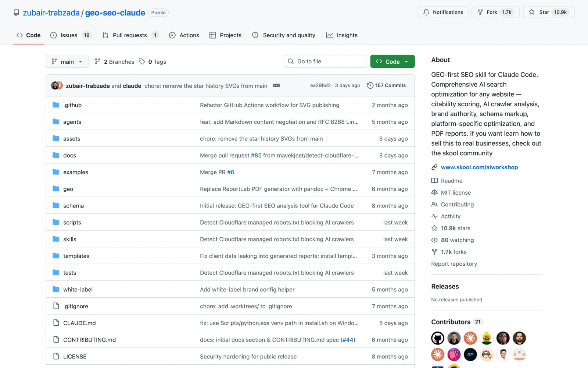Switch to the Issues tab

[71, 35]
